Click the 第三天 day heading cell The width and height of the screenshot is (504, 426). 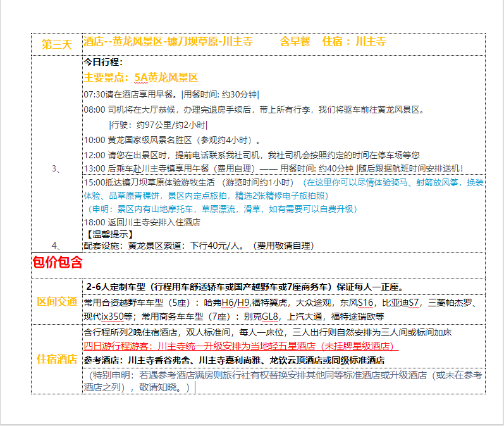click(x=57, y=44)
